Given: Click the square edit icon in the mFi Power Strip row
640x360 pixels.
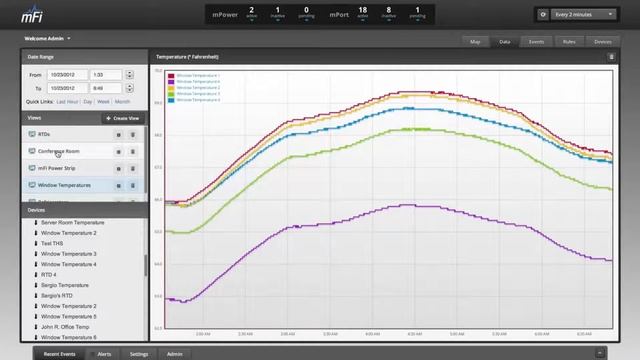Looking at the screenshot, I should coord(118,169).
